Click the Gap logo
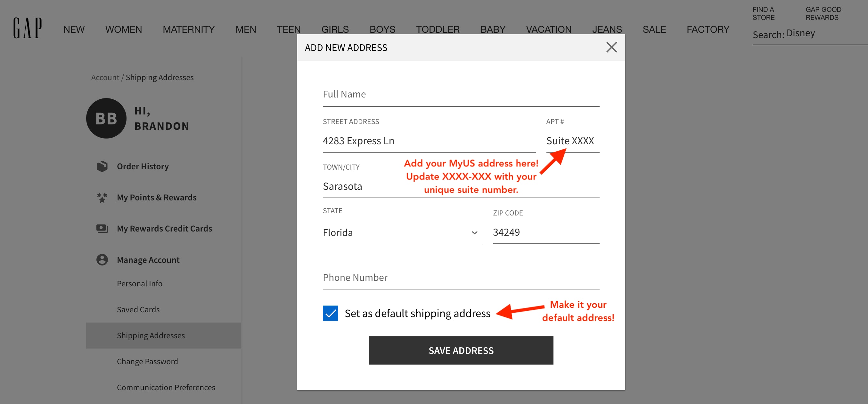The image size is (868, 404). tap(28, 28)
